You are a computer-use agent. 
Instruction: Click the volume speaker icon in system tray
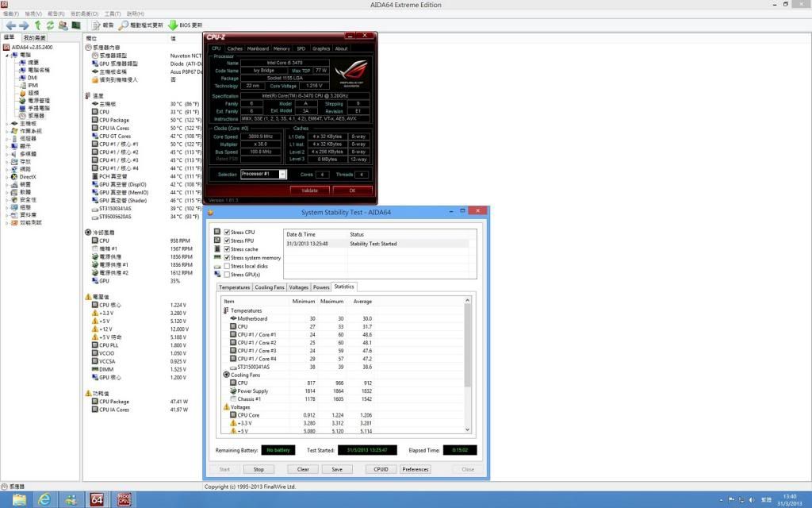point(752,500)
